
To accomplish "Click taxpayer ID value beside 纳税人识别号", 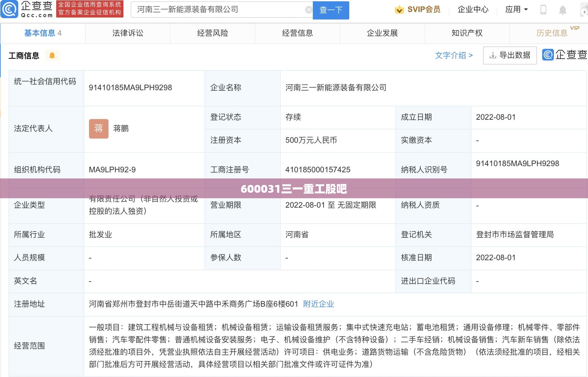I will (x=518, y=164).
